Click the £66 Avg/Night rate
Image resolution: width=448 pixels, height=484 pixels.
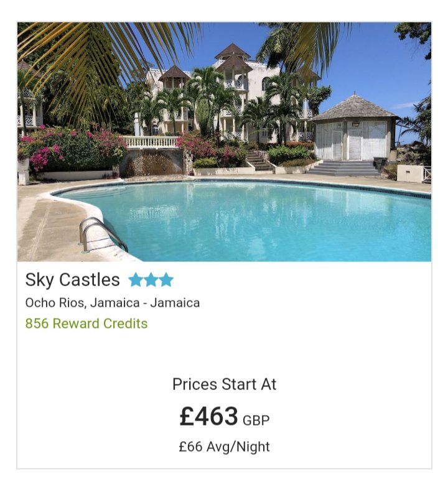point(224,447)
